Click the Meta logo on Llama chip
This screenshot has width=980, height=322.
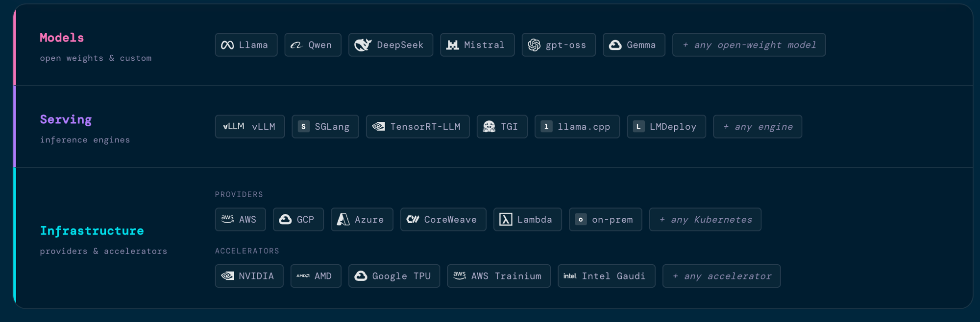[x=227, y=45]
